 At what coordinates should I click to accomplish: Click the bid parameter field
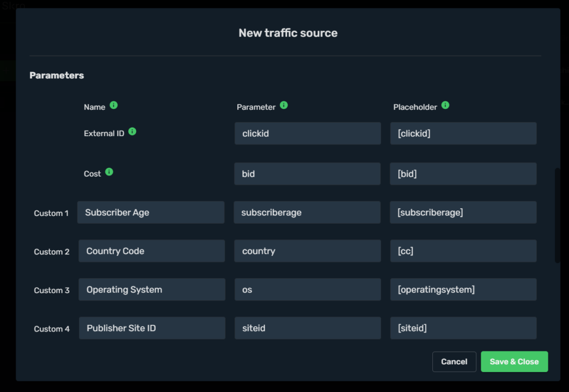pyautogui.click(x=307, y=173)
